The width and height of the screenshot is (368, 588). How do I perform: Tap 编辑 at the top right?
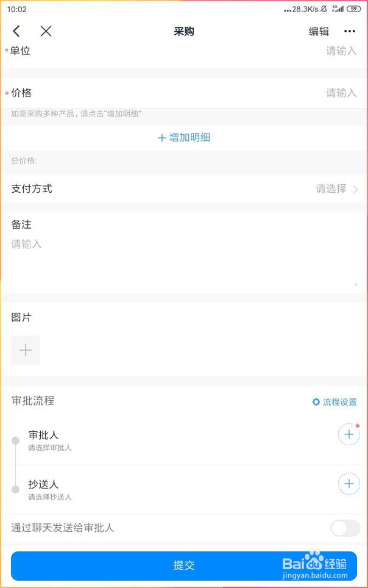coord(318,31)
